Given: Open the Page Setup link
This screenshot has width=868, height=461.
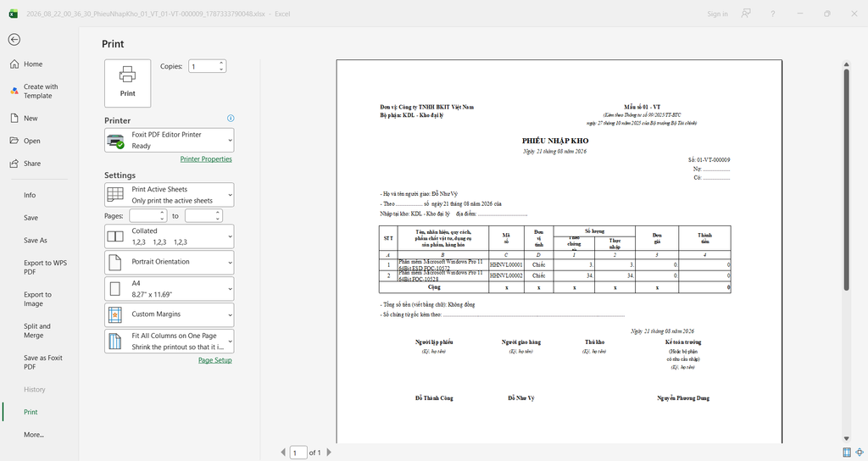Looking at the screenshot, I should (x=215, y=360).
